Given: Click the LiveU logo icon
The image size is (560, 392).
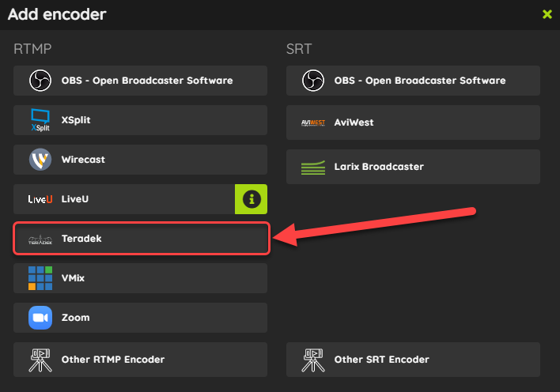Looking at the screenshot, I should click(40, 199).
